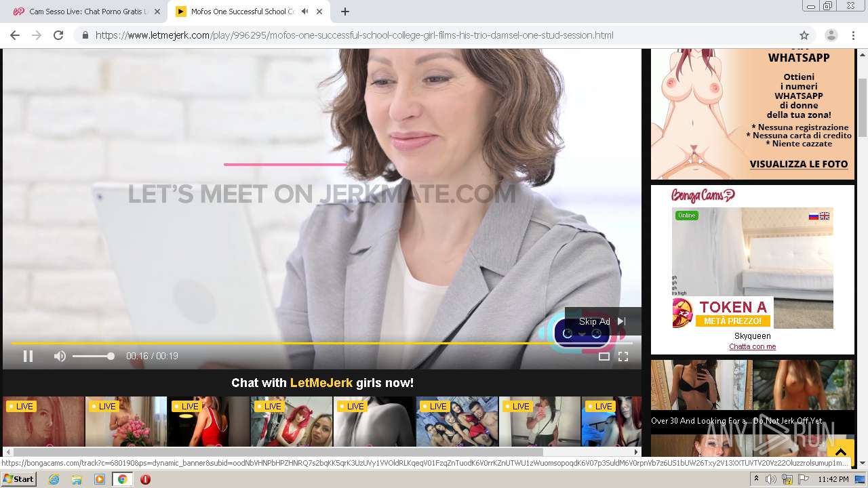This screenshot has height=488, width=868.
Task: Open the Chatta con me link
Action: point(753,346)
